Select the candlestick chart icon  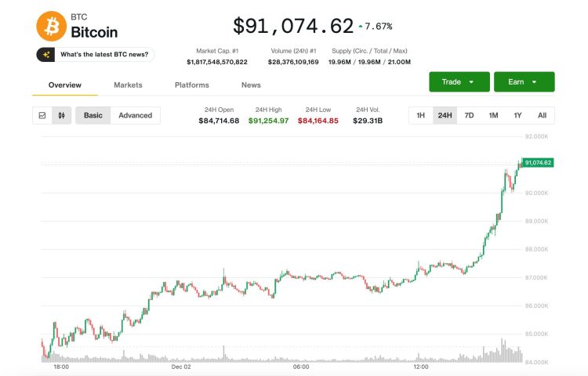(61, 115)
